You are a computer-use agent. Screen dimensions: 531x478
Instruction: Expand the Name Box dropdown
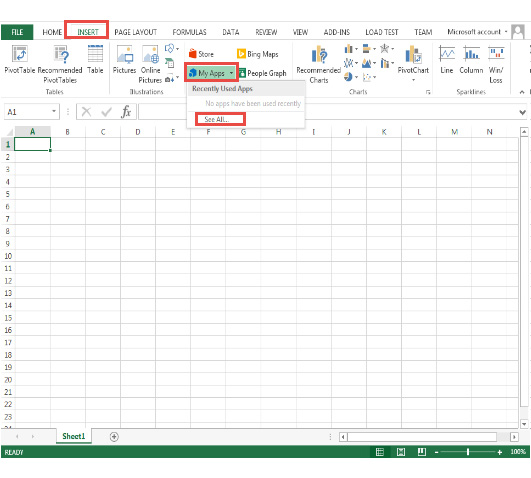coord(54,111)
